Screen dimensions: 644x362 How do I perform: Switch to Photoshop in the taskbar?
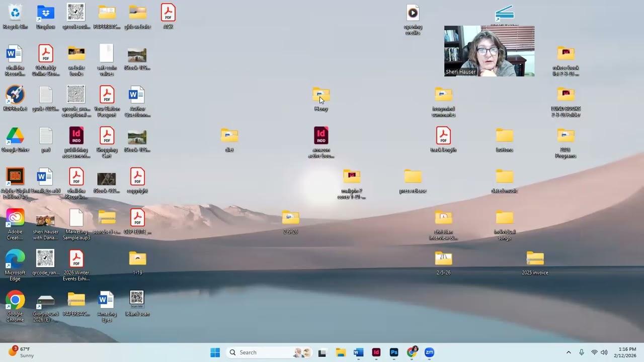pyautogui.click(x=394, y=352)
